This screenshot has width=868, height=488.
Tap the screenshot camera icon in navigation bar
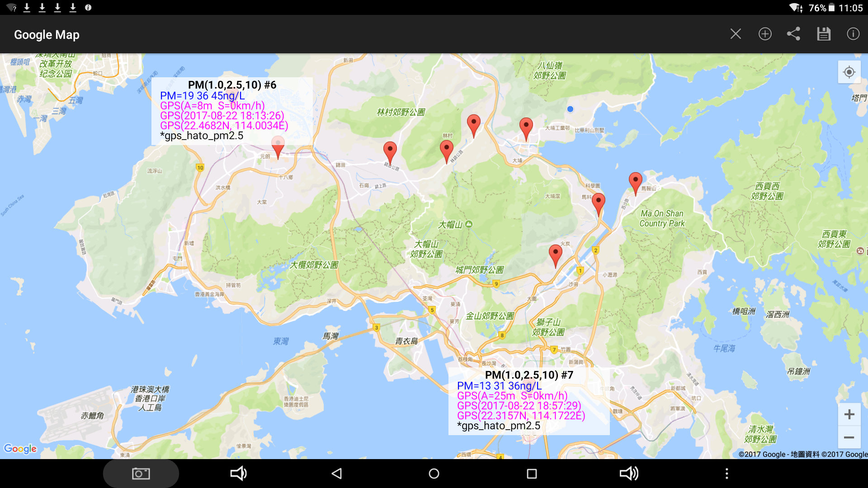point(141,474)
